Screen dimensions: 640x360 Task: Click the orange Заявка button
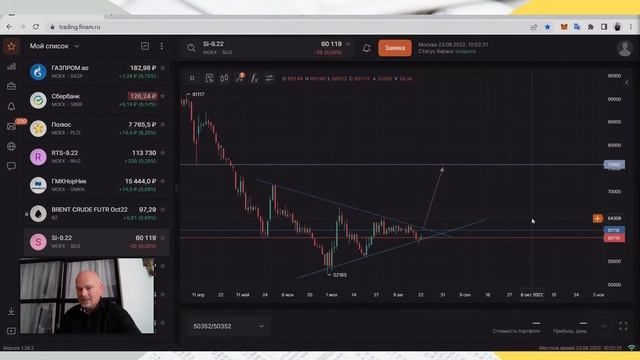click(395, 48)
